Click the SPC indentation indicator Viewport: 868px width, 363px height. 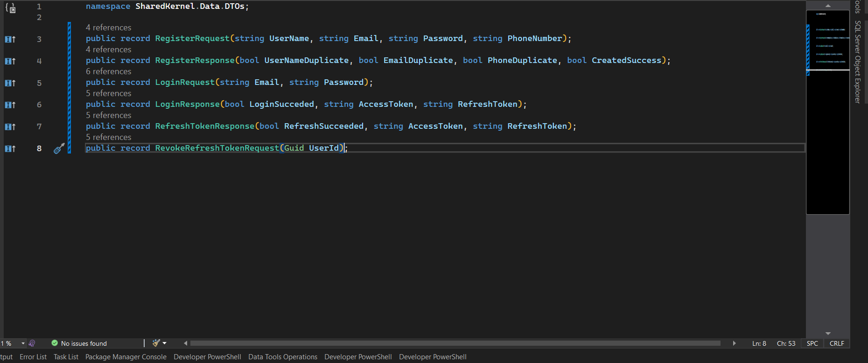pos(812,343)
